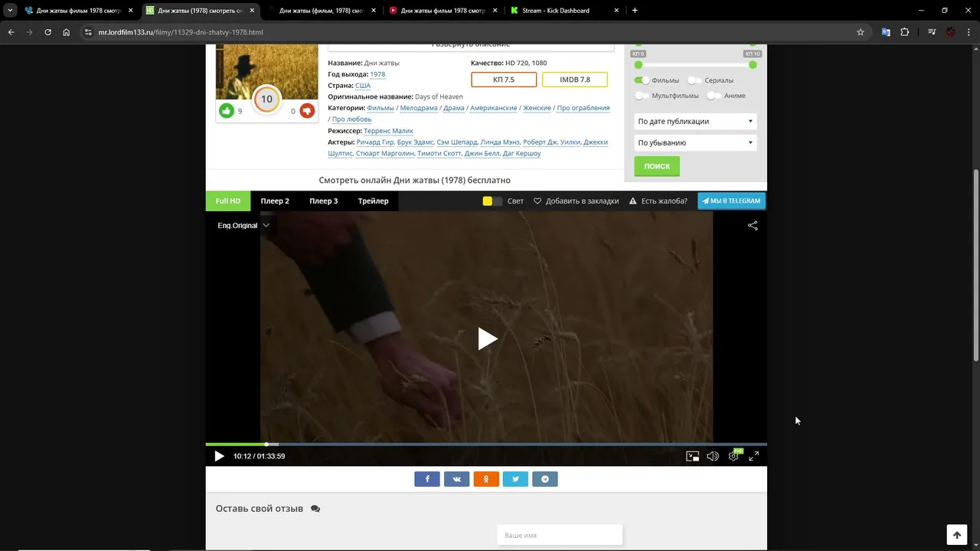Open the Google Translate toolbar icon

(886, 32)
